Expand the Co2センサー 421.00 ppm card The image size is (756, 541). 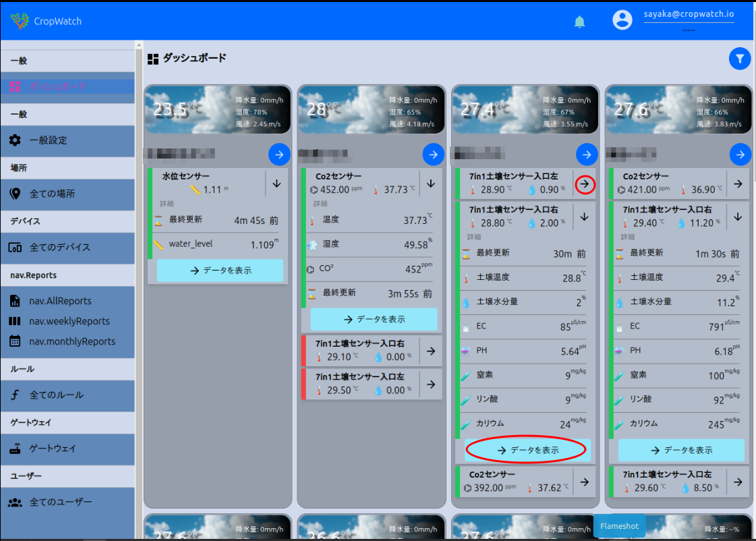pos(738,183)
